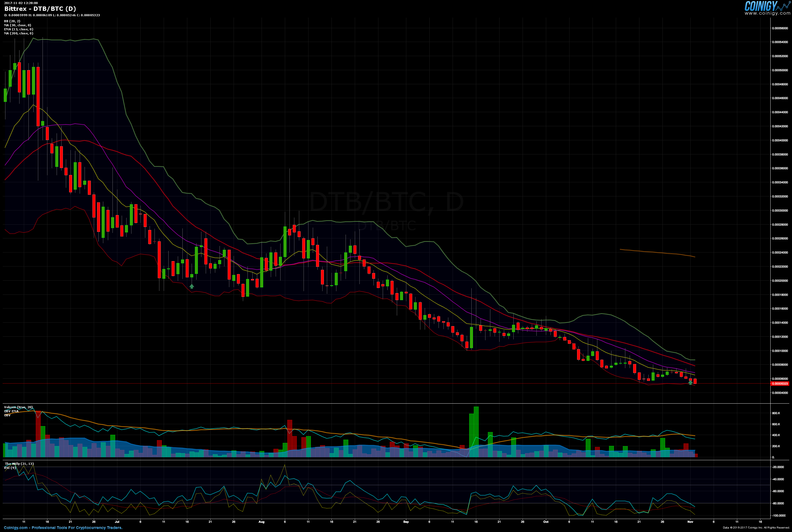The height and width of the screenshot is (532, 792).
Task: Click the Volume (true, 20) panel label
Action: (x=18, y=407)
